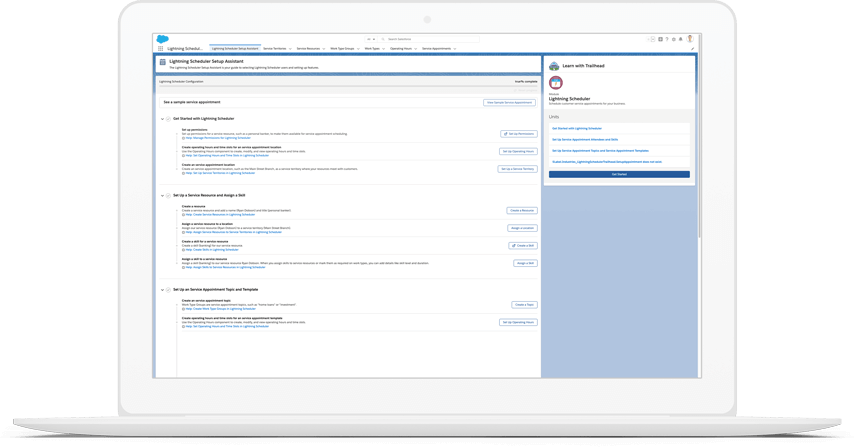Toggle the Set Up a Service Resource checkmark
Screen dimensions: 857x447
[x=168, y=195]
